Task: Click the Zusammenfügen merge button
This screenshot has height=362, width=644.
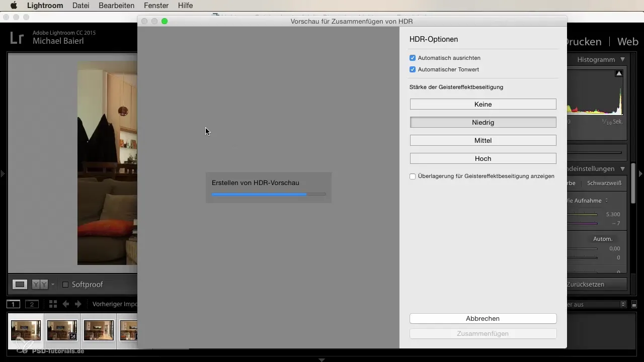Action: (x=483, y=333)
